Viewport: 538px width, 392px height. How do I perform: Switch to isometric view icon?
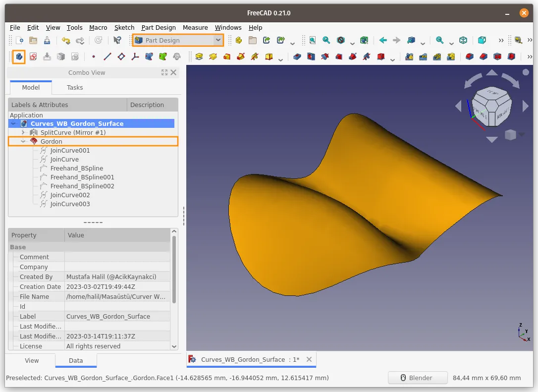point(463,40)
